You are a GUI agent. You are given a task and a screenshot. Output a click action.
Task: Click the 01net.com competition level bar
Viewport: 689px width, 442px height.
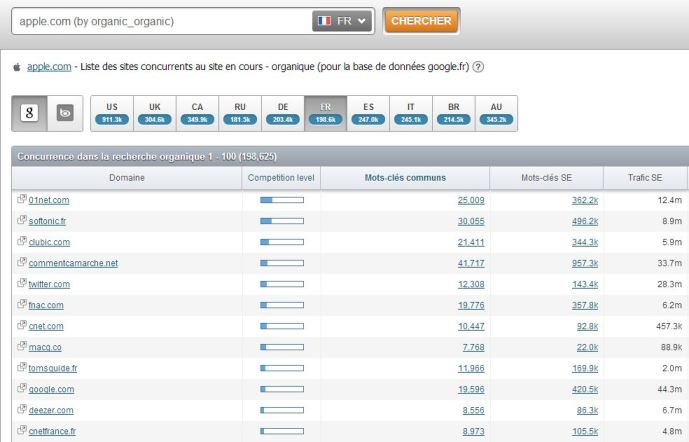coord(282,200)
